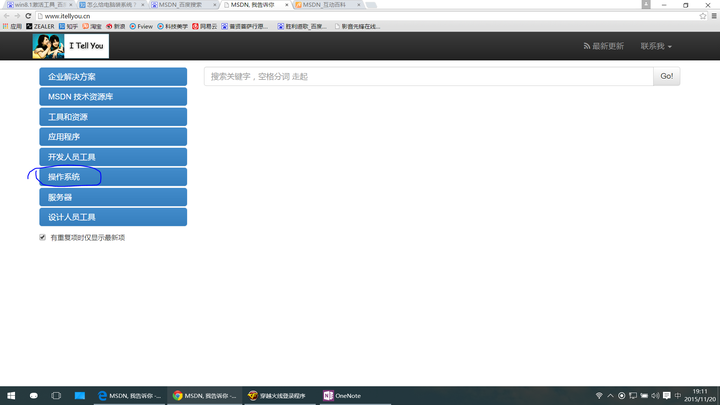Open Task View on the taskbar
This screenshot has height=405, width=720.
pos(56,395)
